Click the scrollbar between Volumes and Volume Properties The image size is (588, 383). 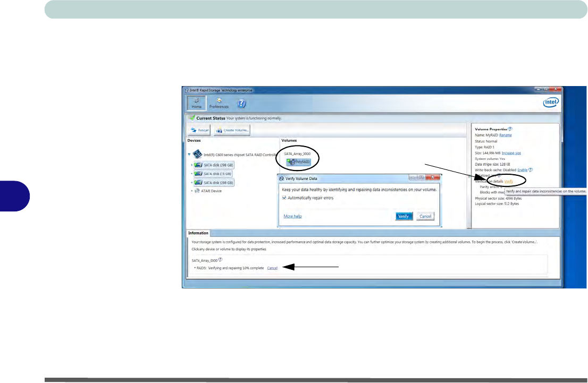(469, 175)
